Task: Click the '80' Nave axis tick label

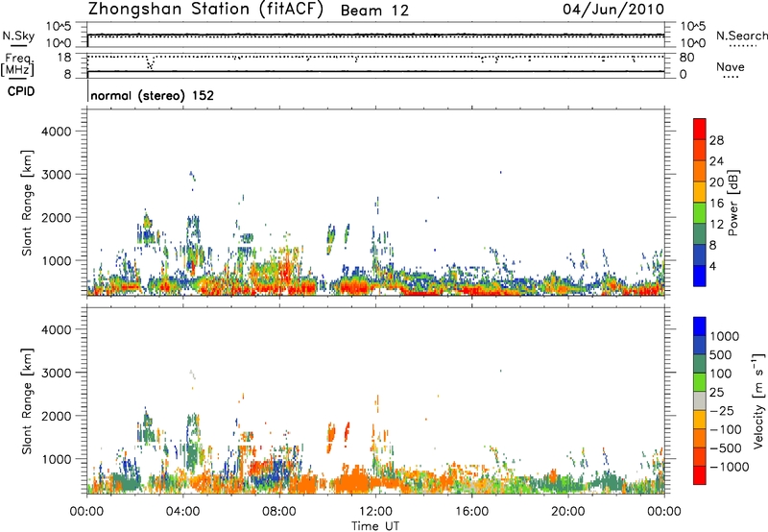Action: 686,58
